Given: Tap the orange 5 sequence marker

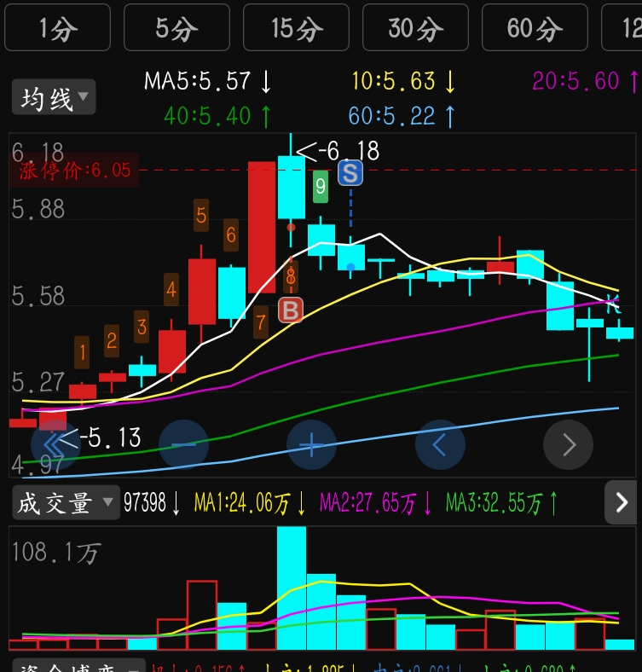Looking at the screenshot, I should point(201,215).
